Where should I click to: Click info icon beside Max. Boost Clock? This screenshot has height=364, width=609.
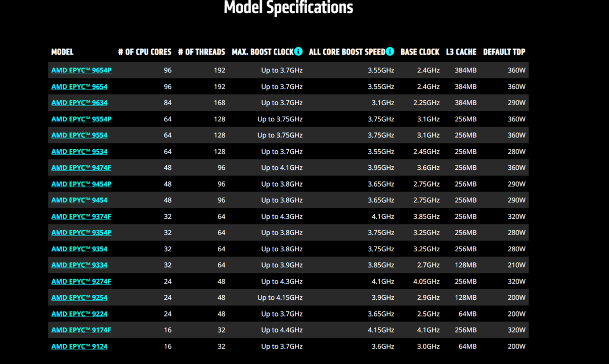pyautogui.click(x=298, y=52)
